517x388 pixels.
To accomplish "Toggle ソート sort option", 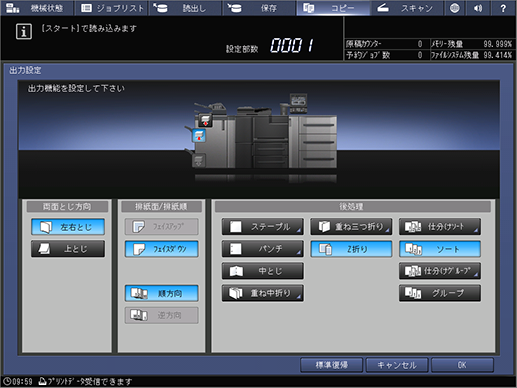I will click(x=440, y=249).
